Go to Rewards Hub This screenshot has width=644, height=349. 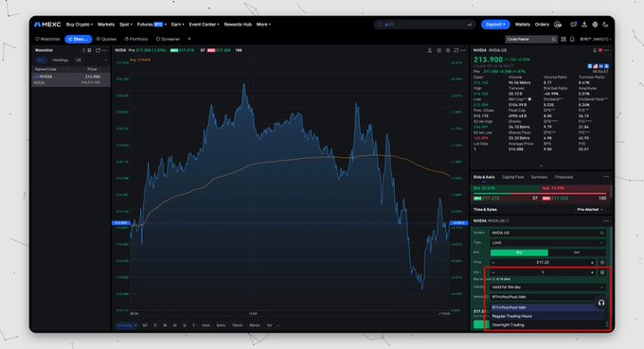[x=238, y=25]
